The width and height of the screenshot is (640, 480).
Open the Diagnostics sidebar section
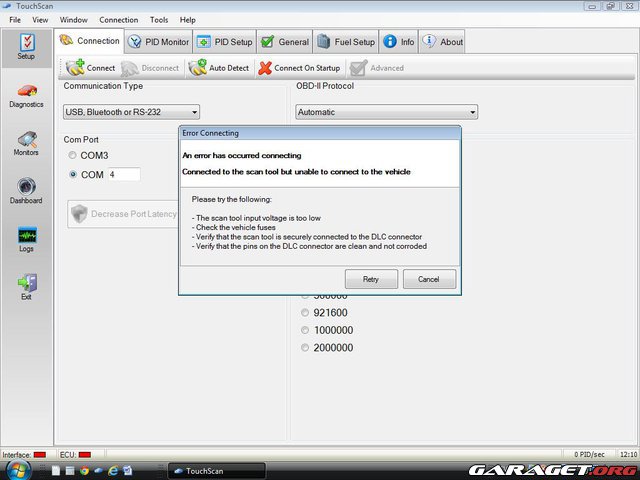point(27,96)
